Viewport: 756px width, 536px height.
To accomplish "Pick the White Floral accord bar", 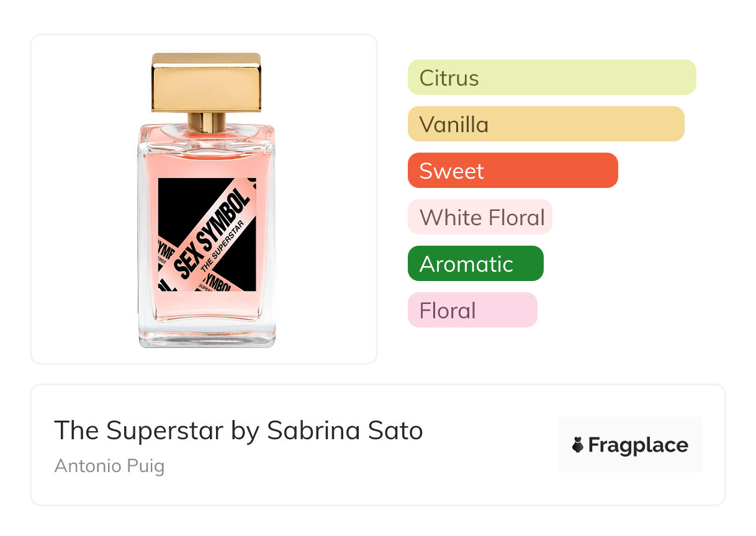I will 480,217.
